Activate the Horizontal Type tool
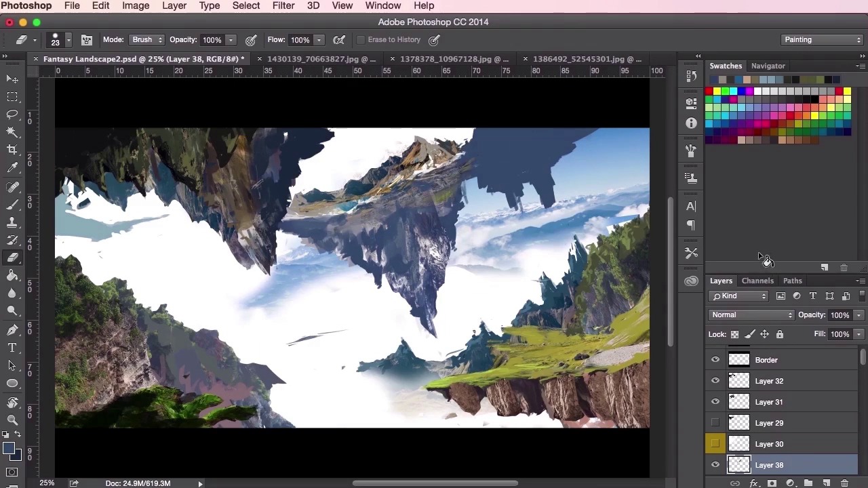The width and height of the screenshot is (868, 488). [x=12, y=347]
